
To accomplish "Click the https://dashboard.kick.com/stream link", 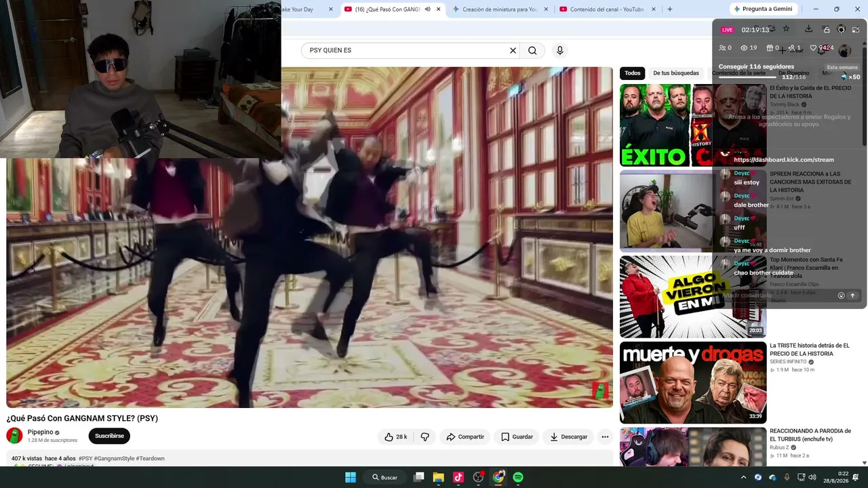I will (x=784, y=160).
